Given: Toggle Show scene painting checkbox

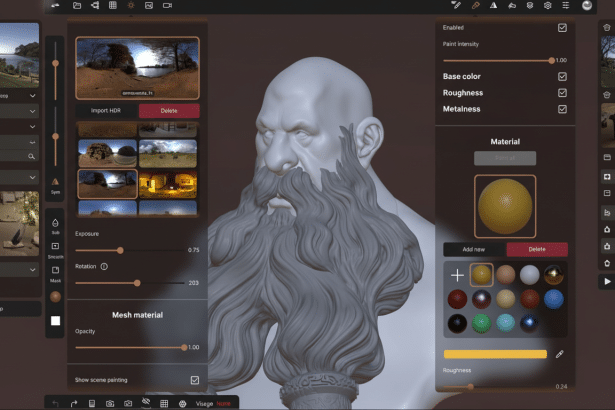Looking at the screenshot, I should point(195,380).
